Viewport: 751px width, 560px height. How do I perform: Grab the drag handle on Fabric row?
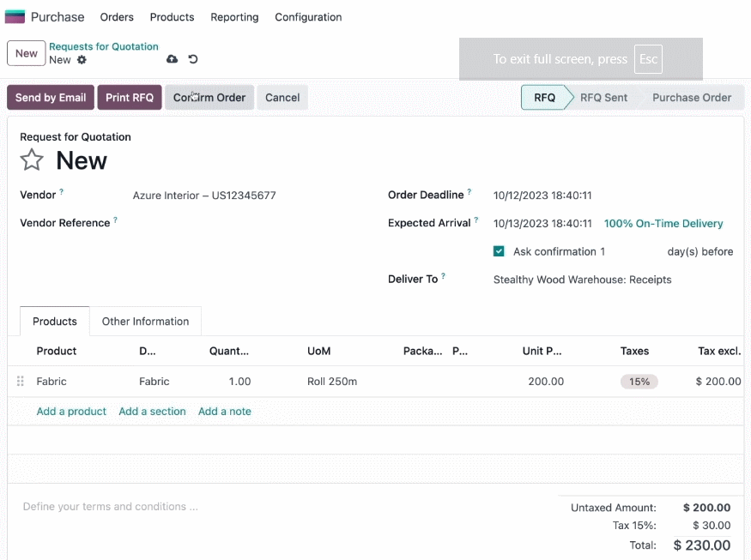tap(20, 381)
